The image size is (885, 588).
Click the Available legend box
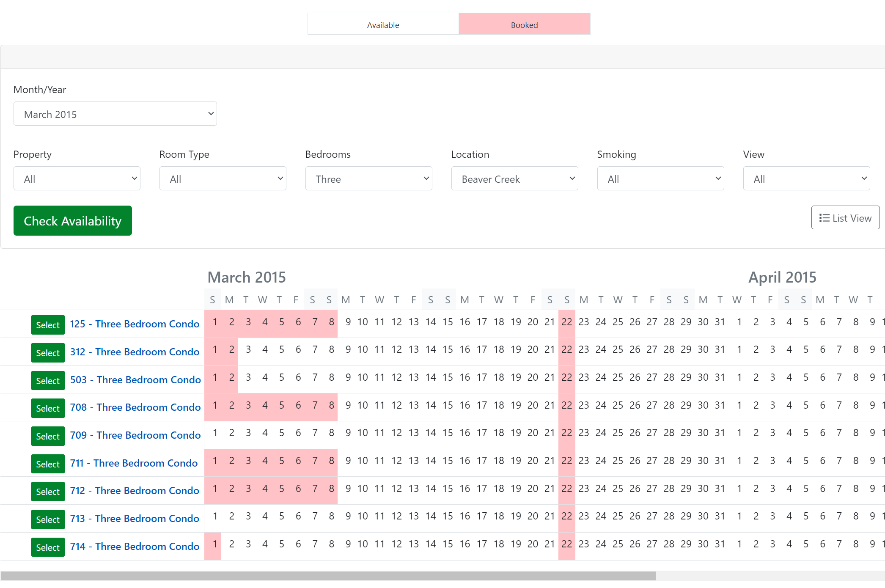point(383,25)
